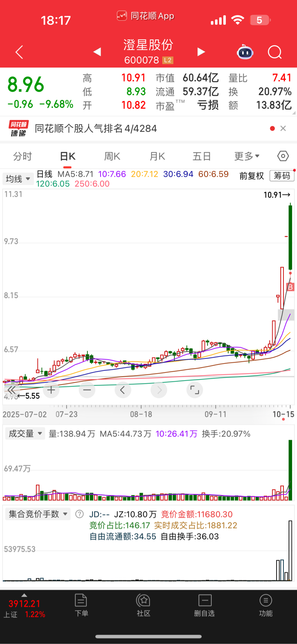The width and height of the screenshot is (297, 644).
Task: Open the 均线 indicator dropdown
Action: pyautogui.click(x=18, y=179)
